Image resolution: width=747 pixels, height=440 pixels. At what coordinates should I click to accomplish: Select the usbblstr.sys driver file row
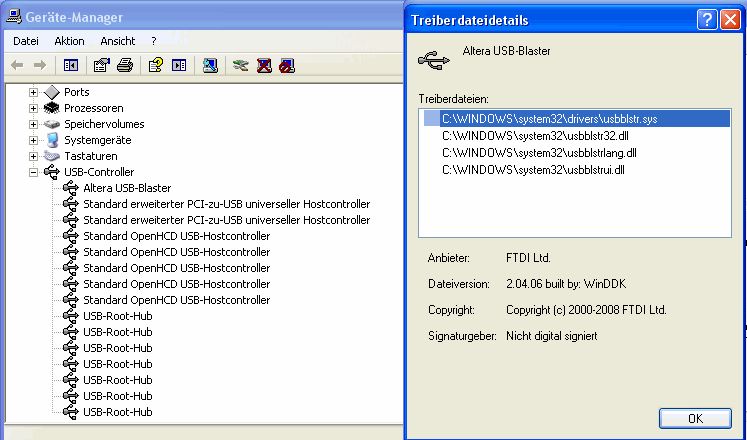[x=576, y=119]
